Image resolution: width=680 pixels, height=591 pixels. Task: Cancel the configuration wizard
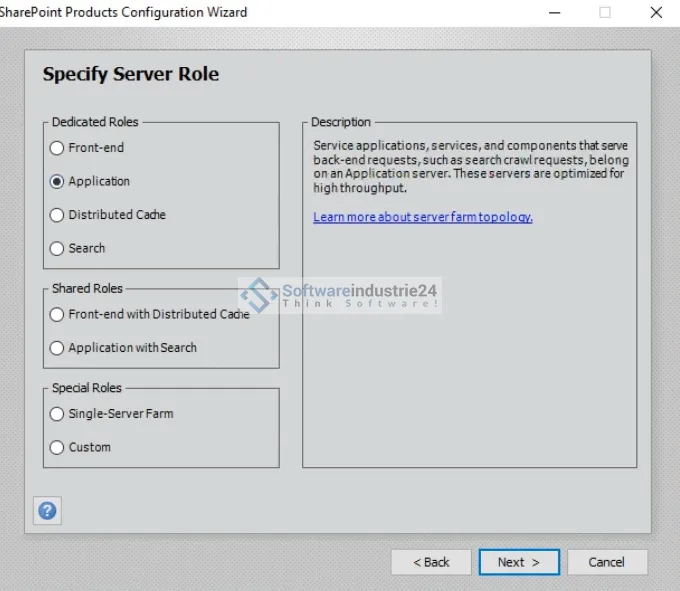pyautogui.click(x=606, y=562)
